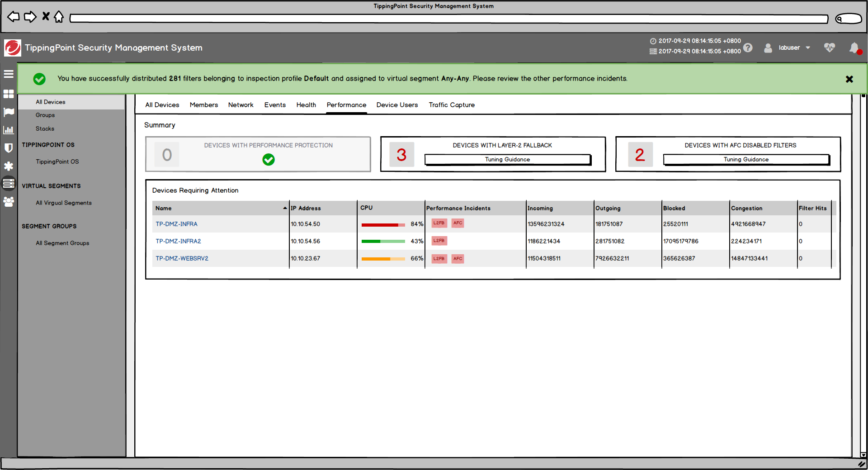Screen dimensions: 868x470
Task: Click the browser stop X icon
Action: [46, 16]
